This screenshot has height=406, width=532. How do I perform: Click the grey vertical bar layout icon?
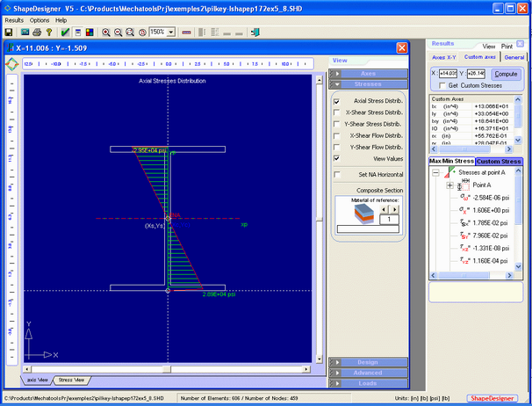coord(202,33)
